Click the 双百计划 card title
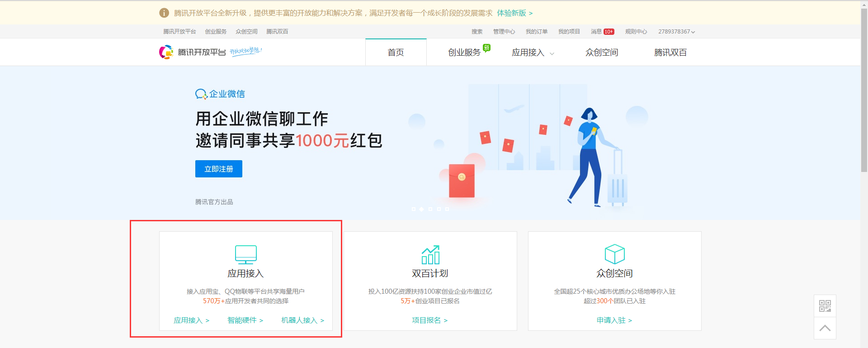 coord(430,273)
